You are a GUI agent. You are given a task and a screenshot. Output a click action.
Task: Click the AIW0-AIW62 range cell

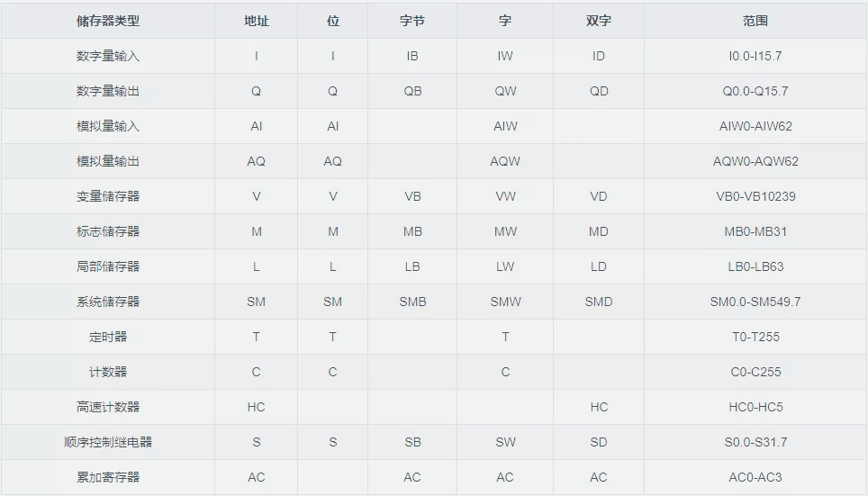click(x=755, y=126)
